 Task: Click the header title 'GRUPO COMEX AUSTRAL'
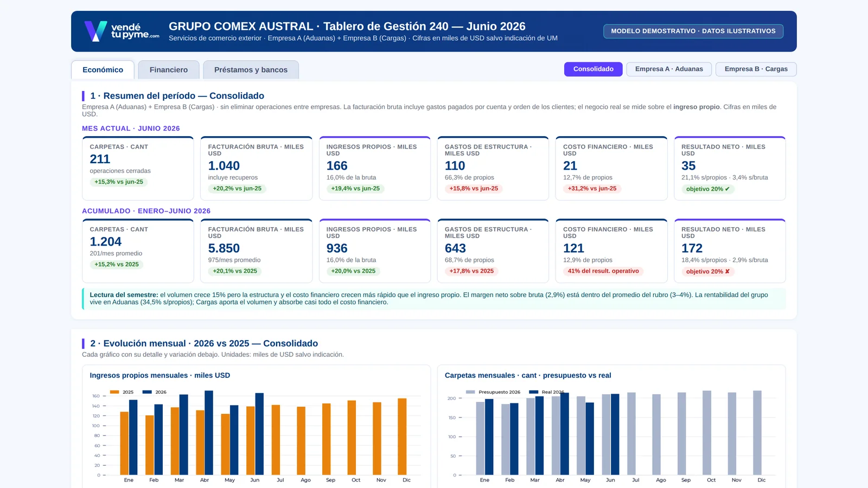point(241,26)
